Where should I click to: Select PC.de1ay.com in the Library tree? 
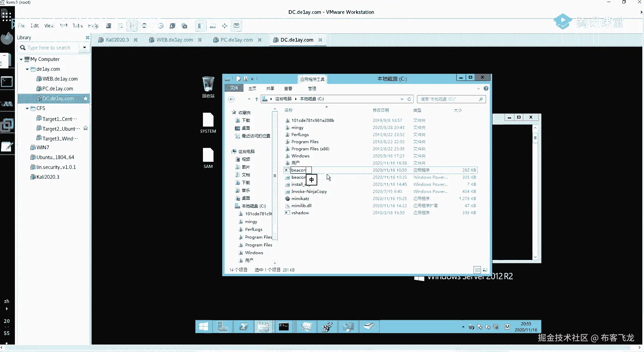(x=54, y=89)
